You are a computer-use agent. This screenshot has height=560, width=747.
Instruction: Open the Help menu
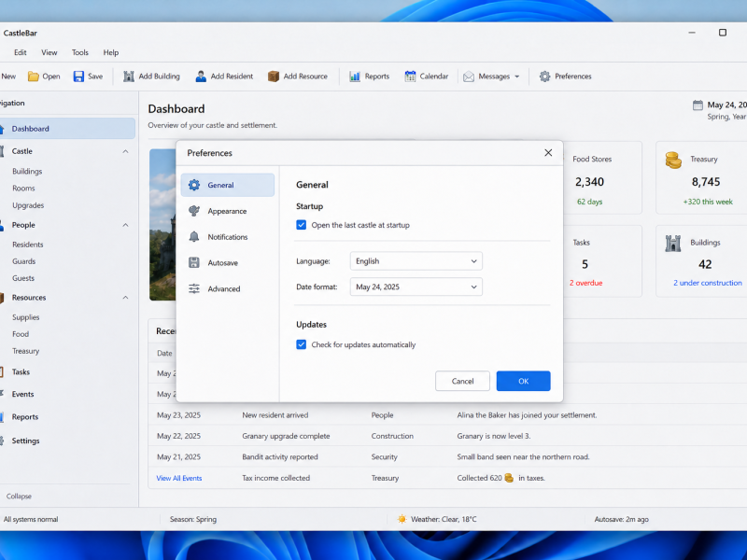(110, 52)
